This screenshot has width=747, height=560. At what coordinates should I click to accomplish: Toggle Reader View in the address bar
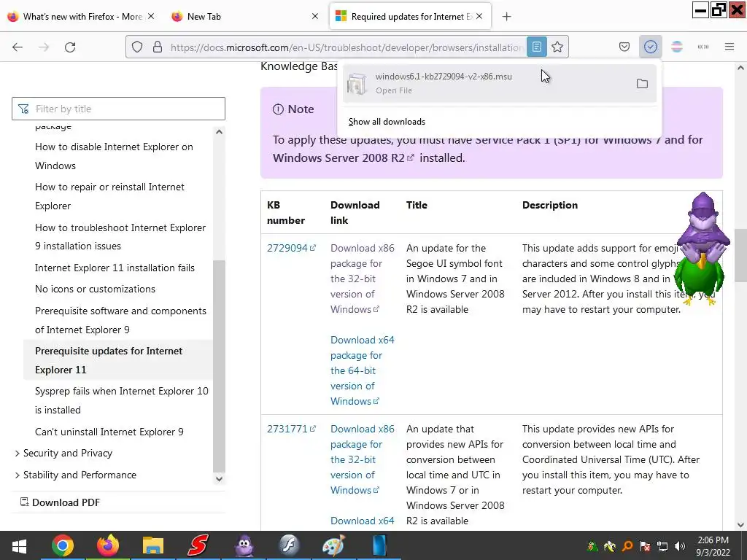(x=536, y=47)
